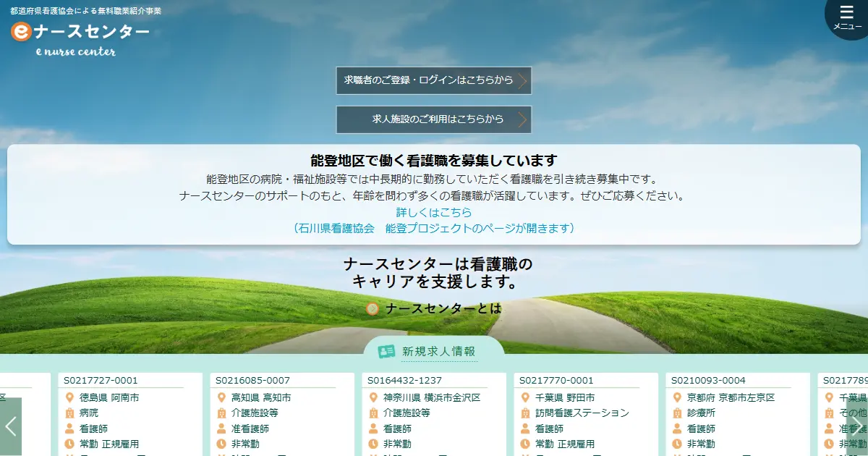Image resolution: width=868 pixels, height=456 pixels.
Task: Open job seeker registration and login button
Action: click(434, 80)
